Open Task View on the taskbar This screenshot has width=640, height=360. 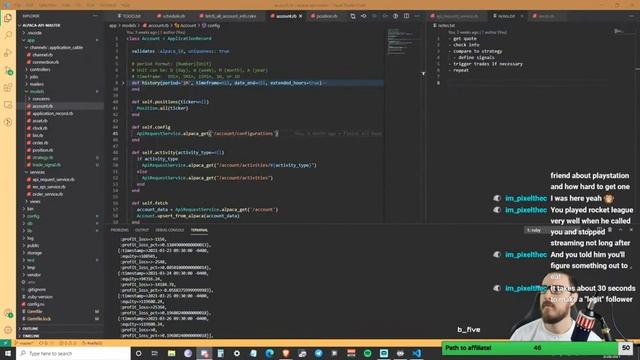tap(155, 353)
